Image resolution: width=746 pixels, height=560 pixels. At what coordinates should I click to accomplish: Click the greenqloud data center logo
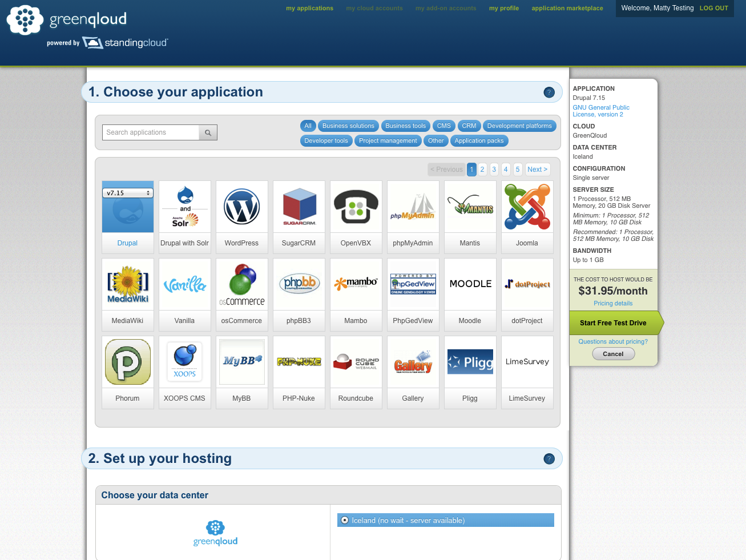coord(215,533)
